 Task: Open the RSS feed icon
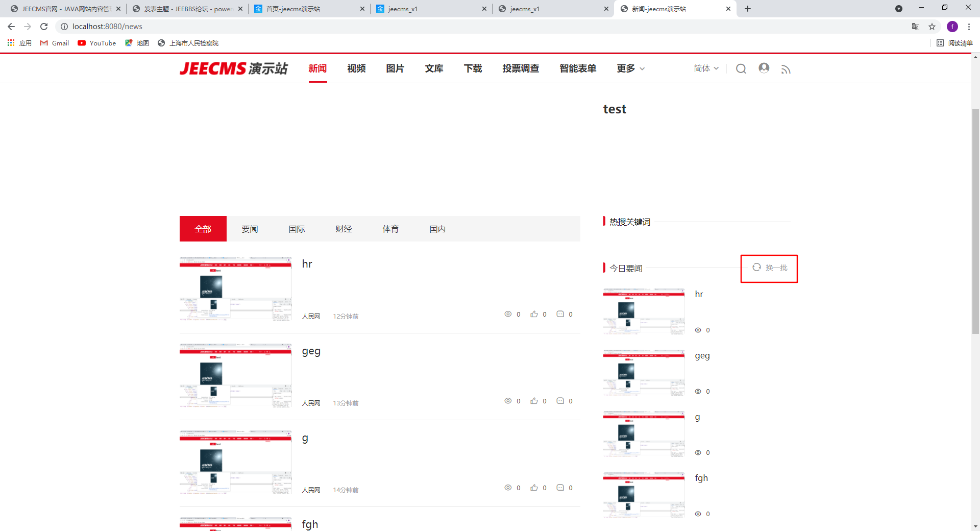(786, 69)
